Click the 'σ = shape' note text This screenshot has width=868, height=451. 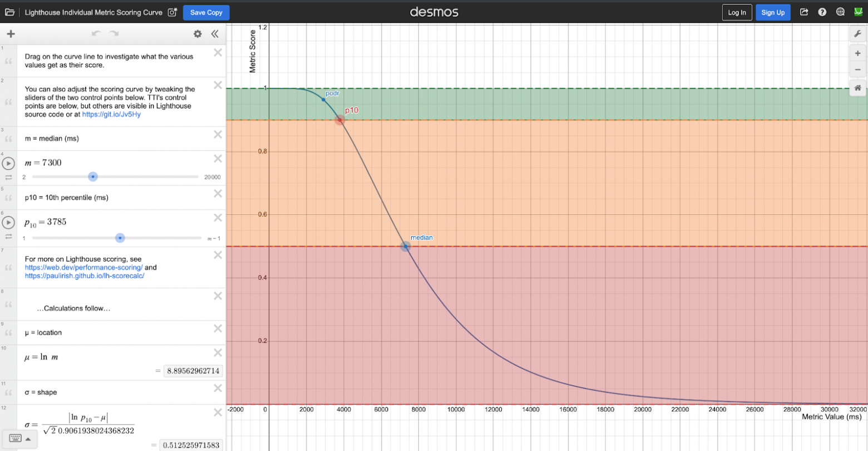41,392
